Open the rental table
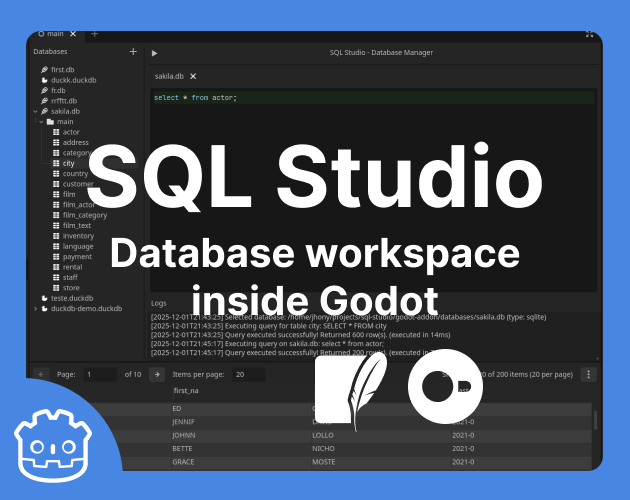 [72, 267]
